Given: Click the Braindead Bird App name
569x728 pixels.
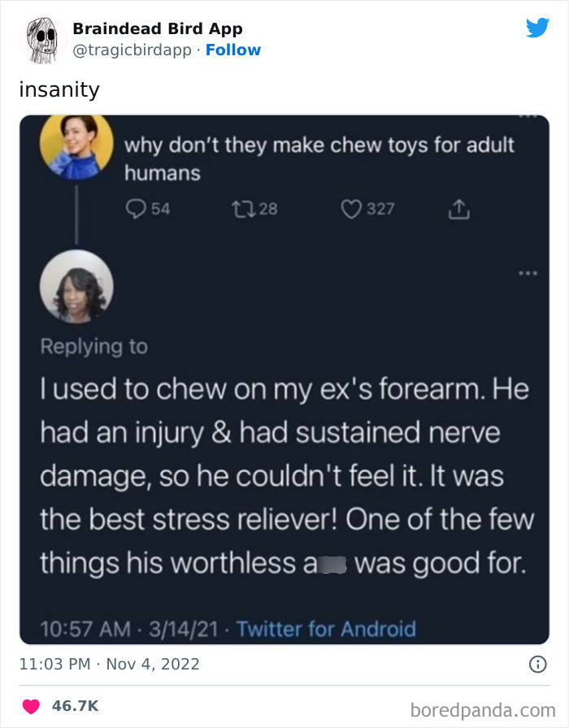Looking at the screenshot, I should point(158,28).
